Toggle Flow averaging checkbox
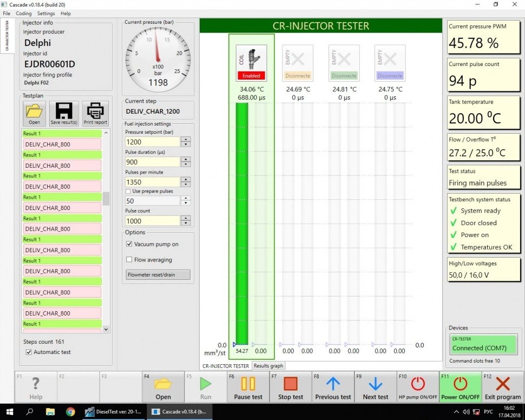Image resolution: width=525 pixels, height=420 pixels. pyautogui.click(x=129, y=260)
